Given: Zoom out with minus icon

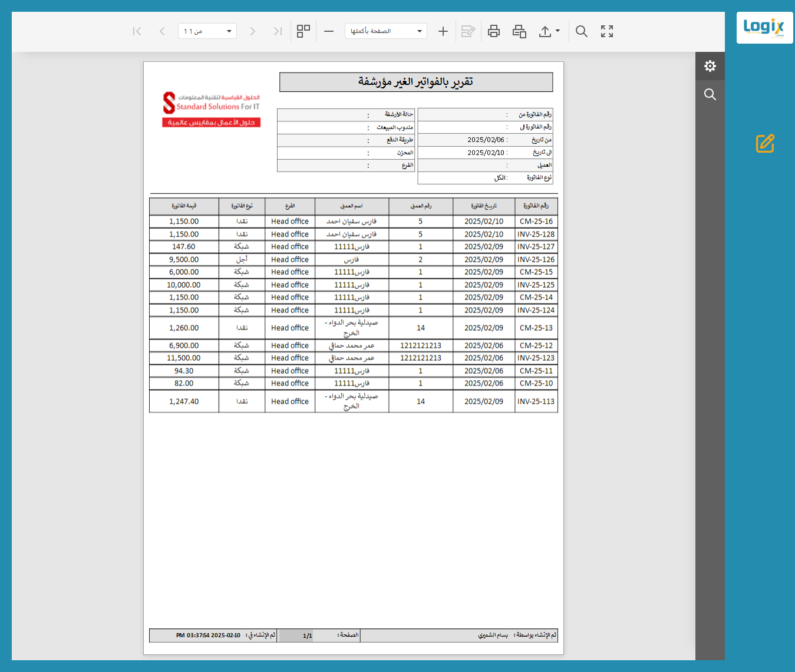Looking at the screenshot, I should click(329, 31).
